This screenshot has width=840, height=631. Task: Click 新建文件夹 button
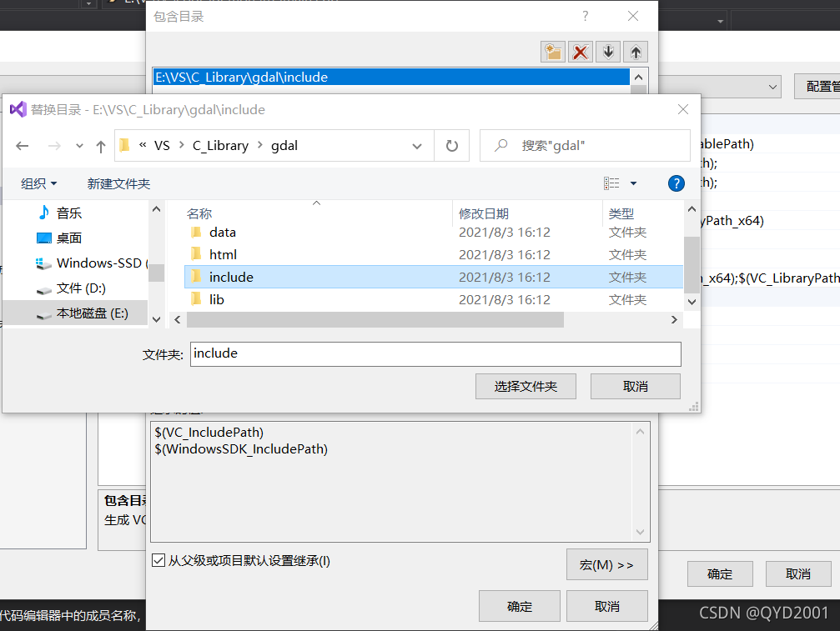pos(118,183)
